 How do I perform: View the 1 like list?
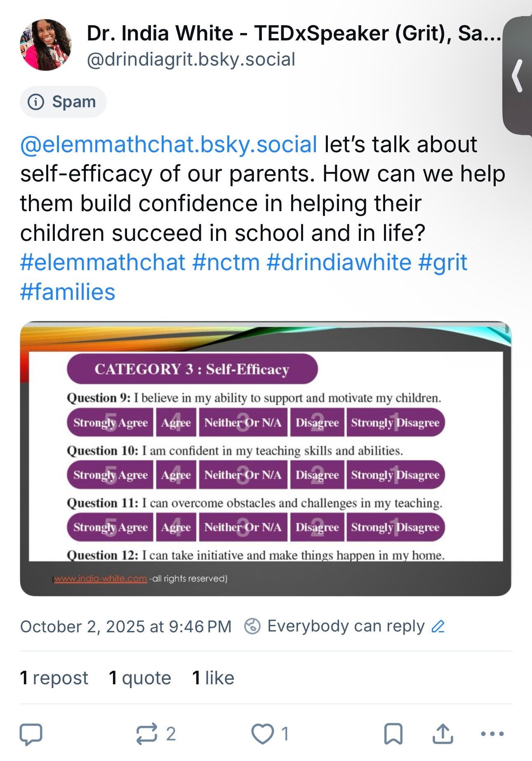(x=213, y=678)
